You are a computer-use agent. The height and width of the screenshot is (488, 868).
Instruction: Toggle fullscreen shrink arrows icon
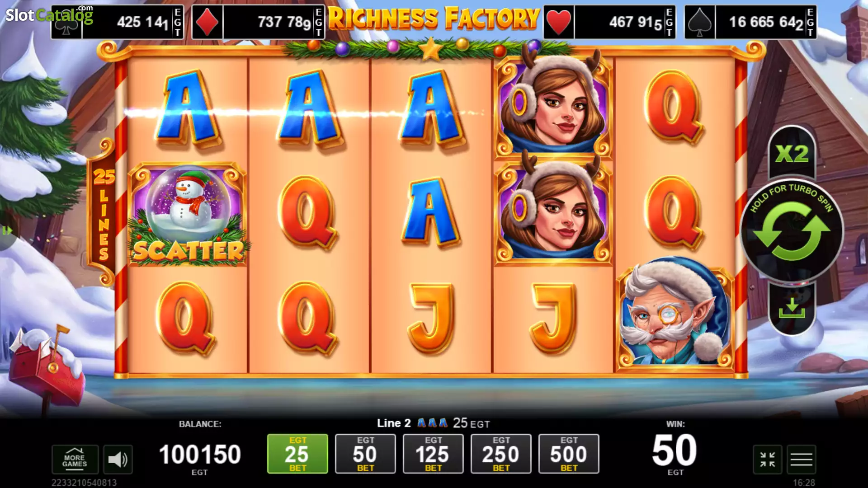[767, 460]
